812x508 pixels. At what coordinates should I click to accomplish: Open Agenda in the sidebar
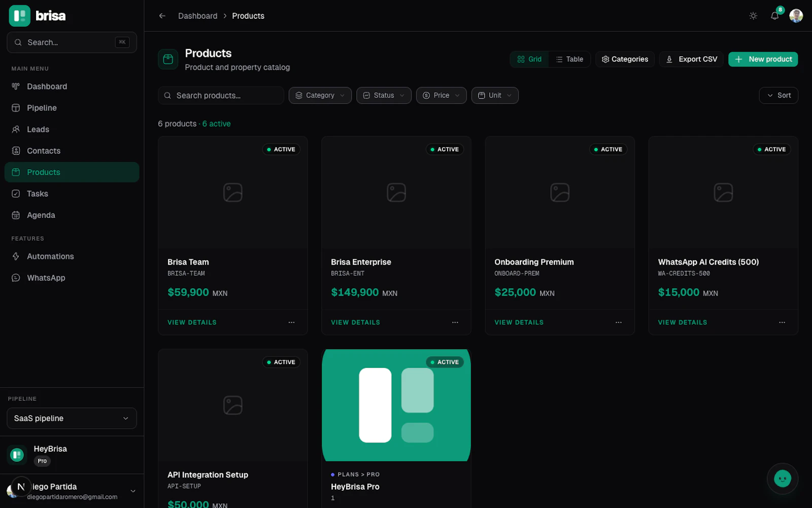[72, 215]
